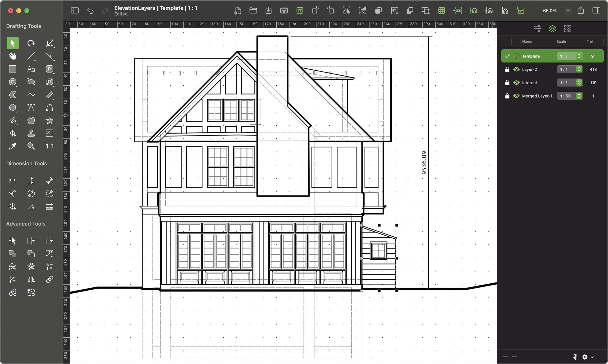Select the horizontal dimension tool
Image resolution: width=608 pixels, height=364 pixels.
(x=12, y=180)
